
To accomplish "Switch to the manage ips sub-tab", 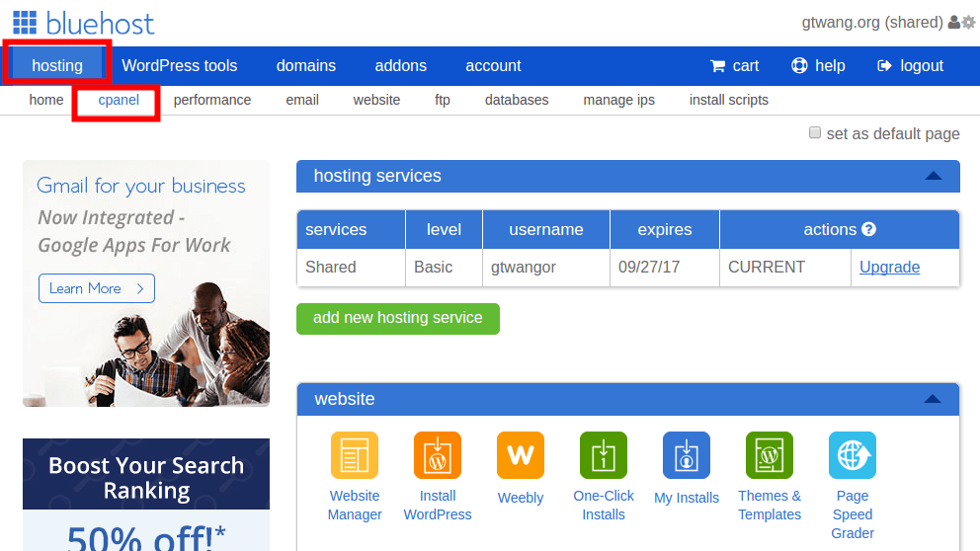I will pos(618,100).
